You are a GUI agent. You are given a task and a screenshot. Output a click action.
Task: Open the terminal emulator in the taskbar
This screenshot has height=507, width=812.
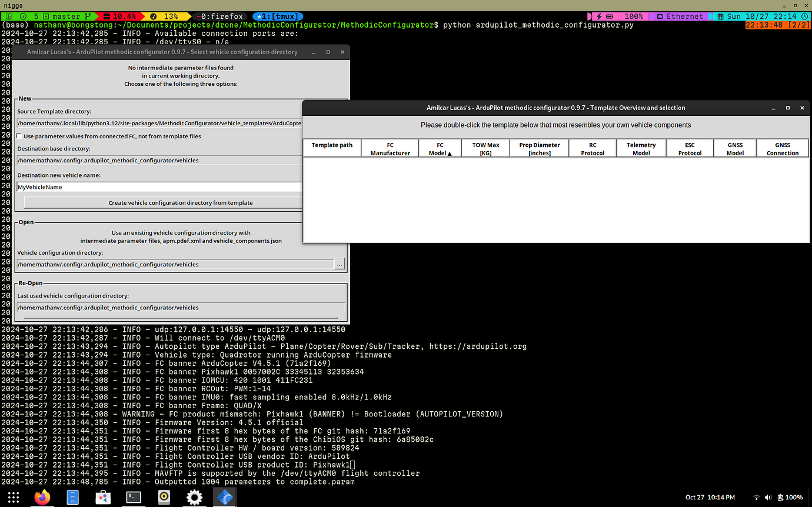(x=133, y=497)
